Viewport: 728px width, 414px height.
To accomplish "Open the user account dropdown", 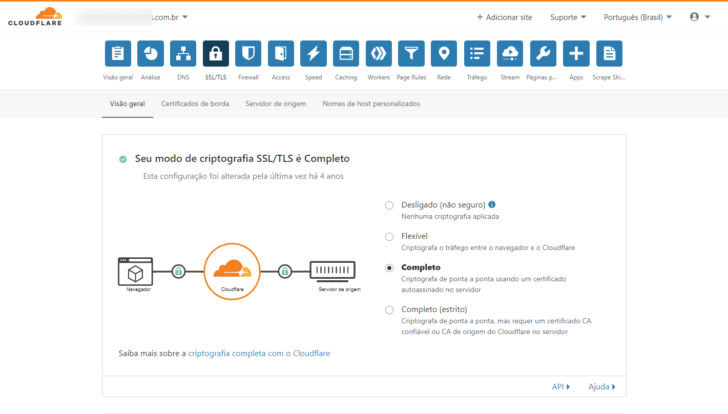I will (700, 17).
